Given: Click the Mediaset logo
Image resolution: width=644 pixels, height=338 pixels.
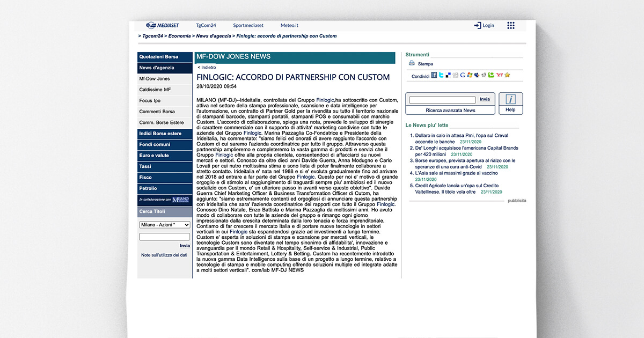Looking at the screenshot, I should [x=164, y=25].
